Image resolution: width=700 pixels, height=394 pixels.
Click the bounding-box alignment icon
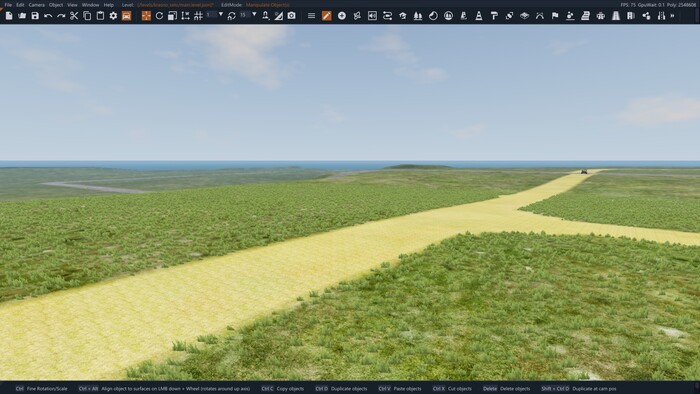[185, 16]
